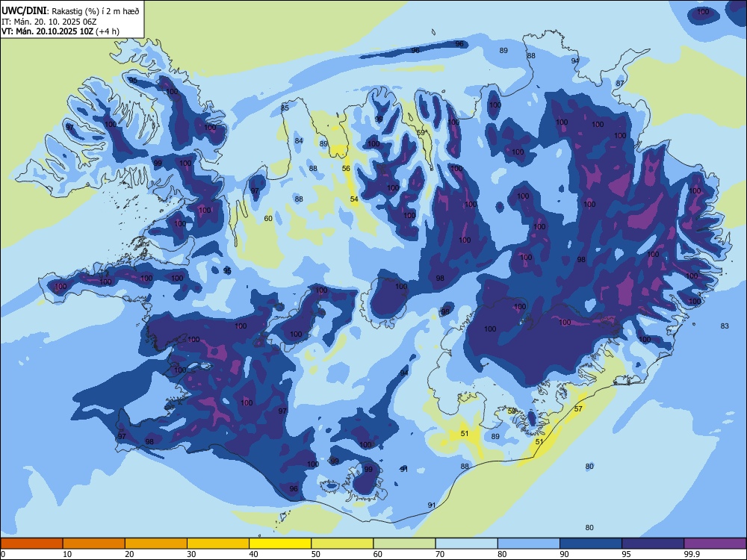Choose the light green 60–70 legend swatch
The height and width of the screenshot is (560, 747).
click(404, 544)
